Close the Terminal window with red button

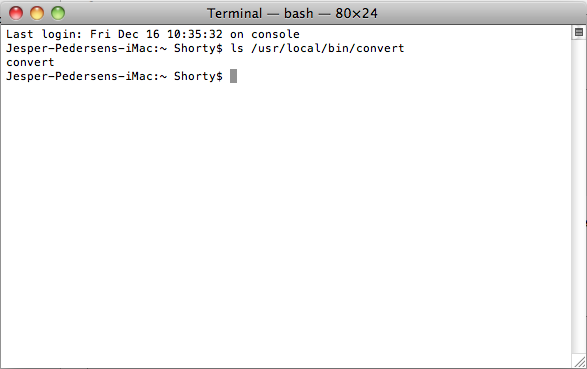point(16,13)
